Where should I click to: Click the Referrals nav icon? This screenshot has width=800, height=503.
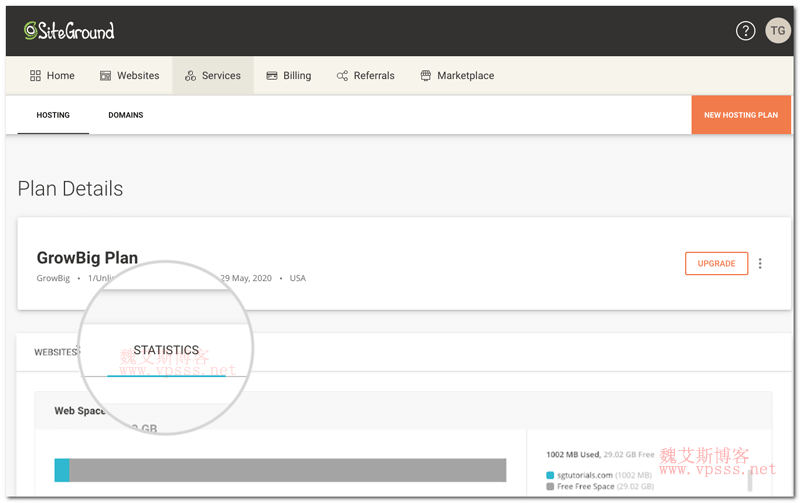(342, 76)
